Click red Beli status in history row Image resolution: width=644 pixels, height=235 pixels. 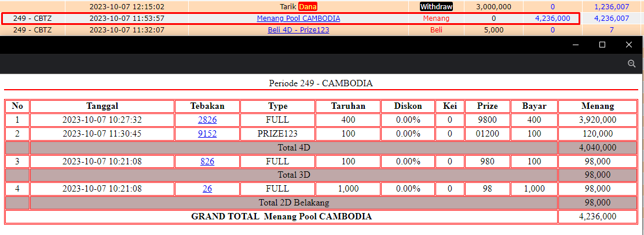coord(436,30)
